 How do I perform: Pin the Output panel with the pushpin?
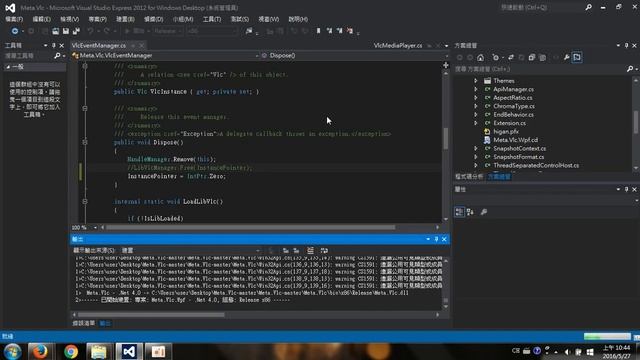pyautogui.click(x=436, y=239)
